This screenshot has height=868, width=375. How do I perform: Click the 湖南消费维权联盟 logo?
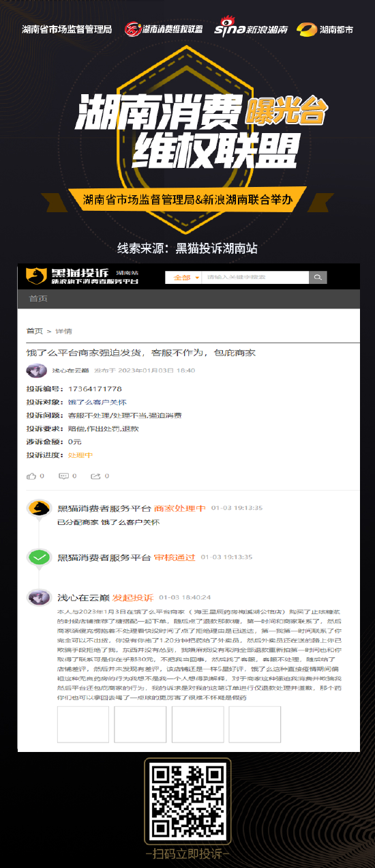[164, 29]
